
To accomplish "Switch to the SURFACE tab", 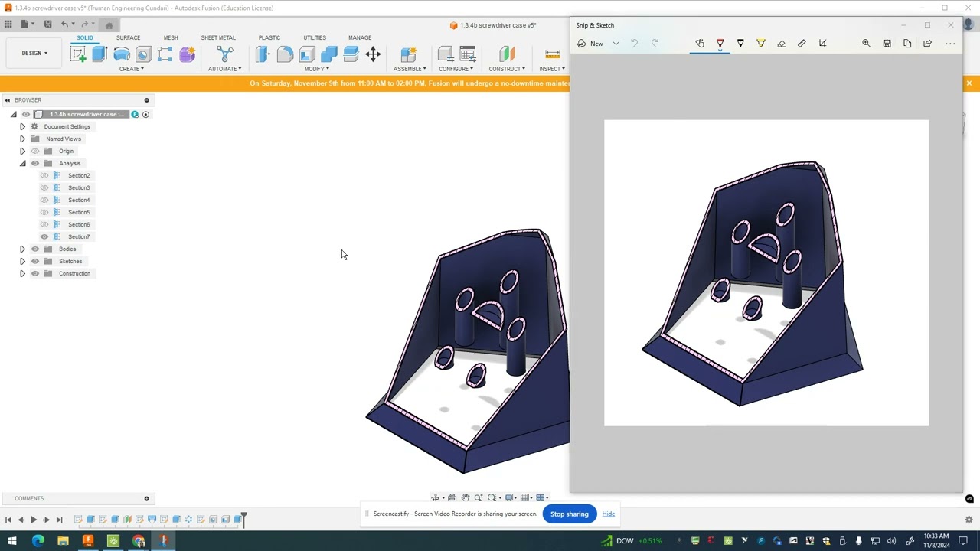I will [x=128, y=37].
